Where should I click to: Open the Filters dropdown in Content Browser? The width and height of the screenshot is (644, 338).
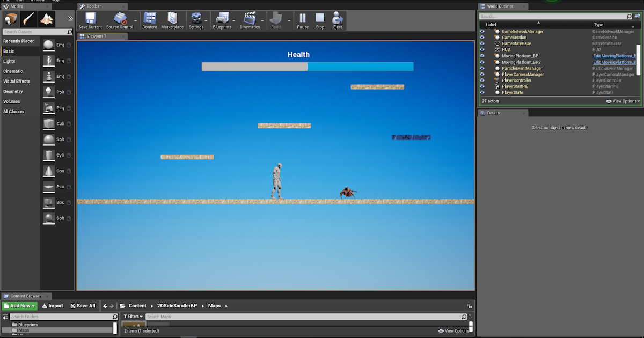[x=133, y=317]
